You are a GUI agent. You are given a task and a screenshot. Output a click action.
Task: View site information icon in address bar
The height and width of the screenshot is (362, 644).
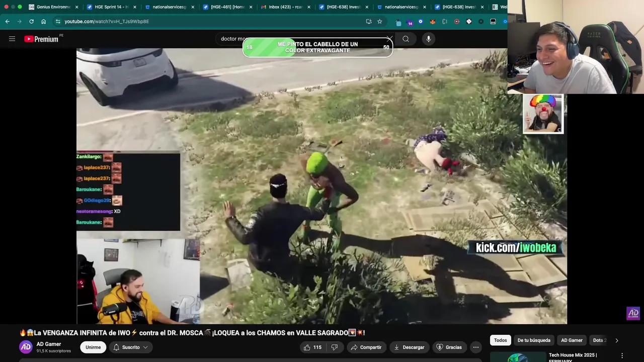(58, 21)
